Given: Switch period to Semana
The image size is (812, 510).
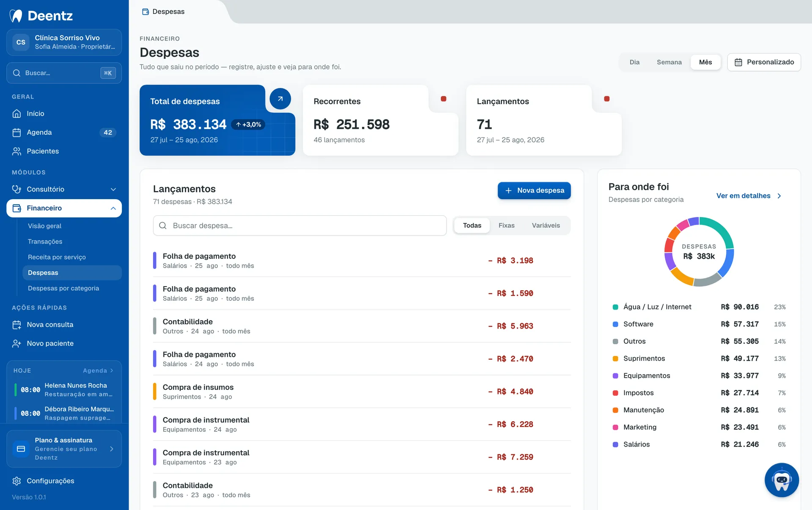Looking at the screenshot, I should pos(669,62).
